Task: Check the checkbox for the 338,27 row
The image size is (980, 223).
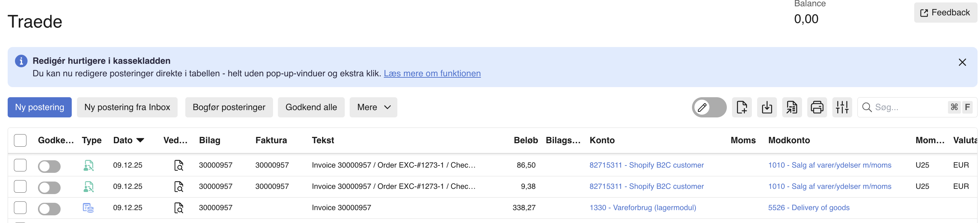Action: point(20,208)
